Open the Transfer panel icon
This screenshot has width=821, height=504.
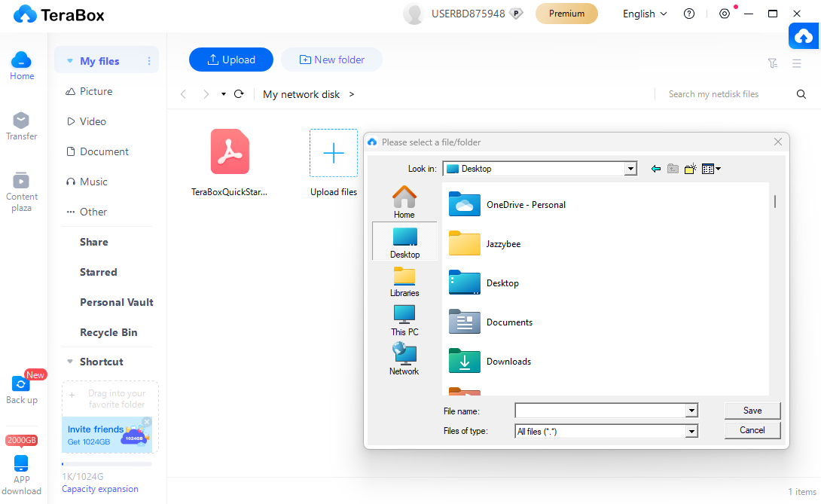(22, 127)
